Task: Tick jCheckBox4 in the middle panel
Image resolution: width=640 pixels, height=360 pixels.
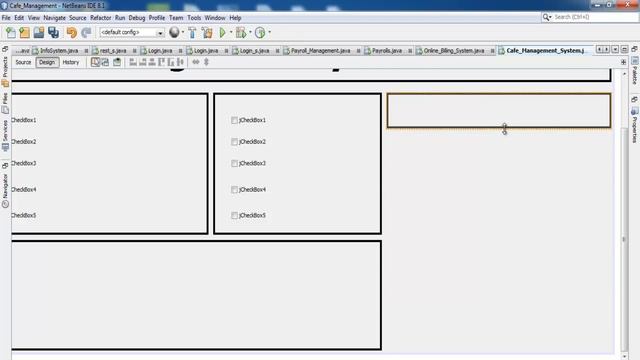Action: point(234,190)
